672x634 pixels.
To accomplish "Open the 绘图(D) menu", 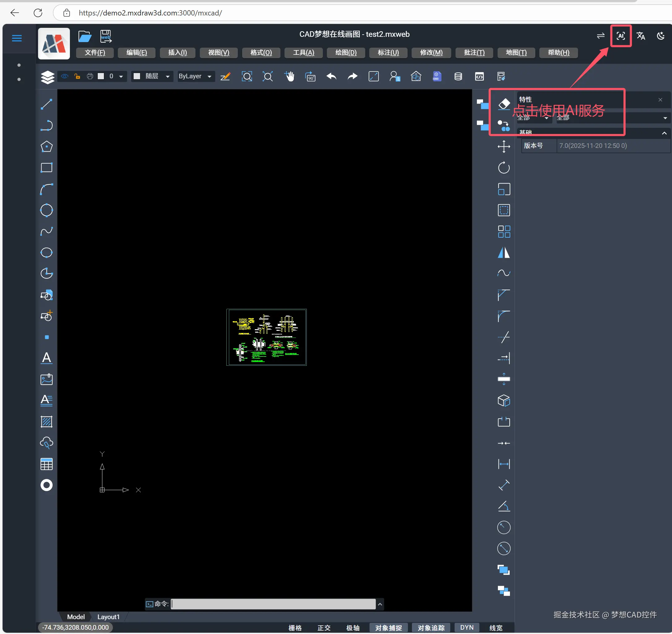I will tap(346, 53).
